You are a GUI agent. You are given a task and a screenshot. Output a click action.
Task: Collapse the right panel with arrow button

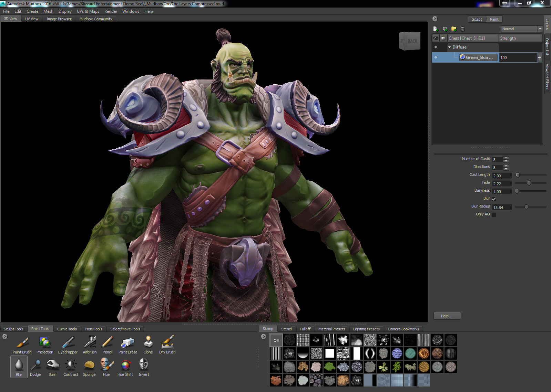(435, 19)
